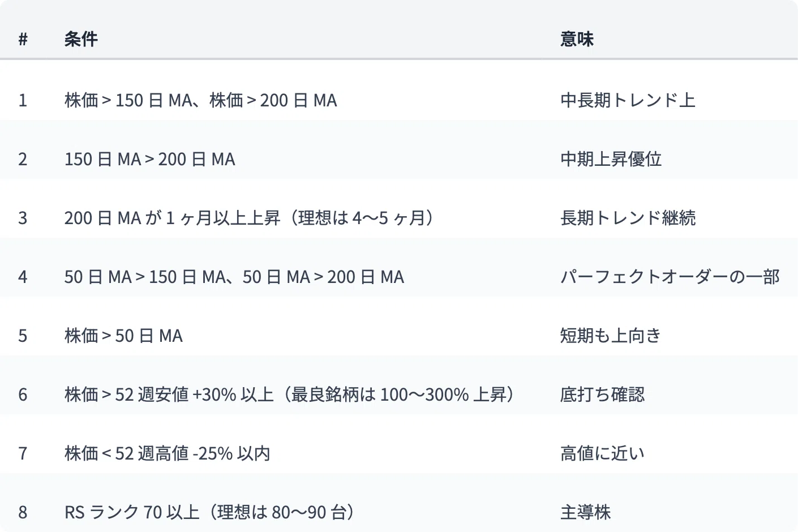Select the 52 週安値 +30% 以上 condition

289,394
